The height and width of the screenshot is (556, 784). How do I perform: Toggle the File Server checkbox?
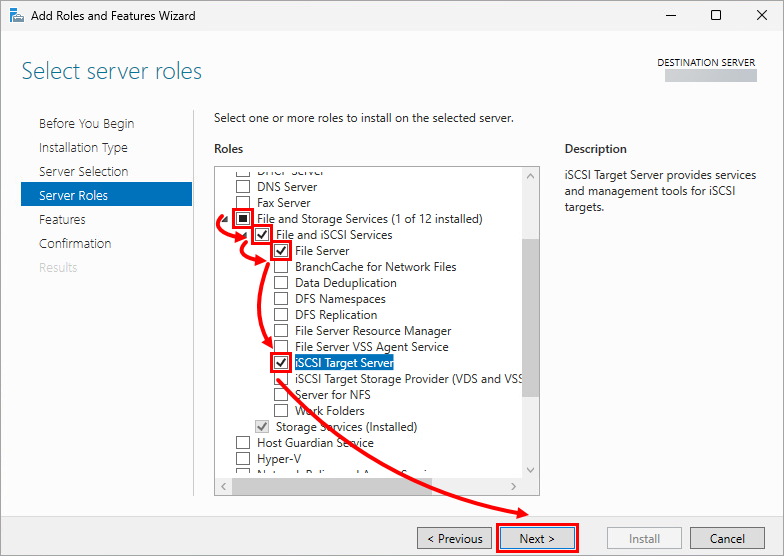(x=281, y=250)
